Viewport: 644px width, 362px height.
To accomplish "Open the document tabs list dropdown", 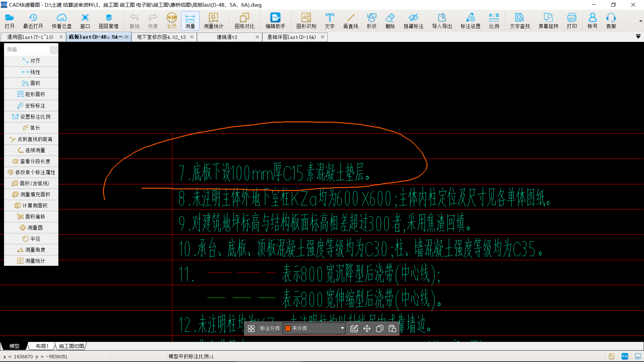I will [x=638, y=37].
